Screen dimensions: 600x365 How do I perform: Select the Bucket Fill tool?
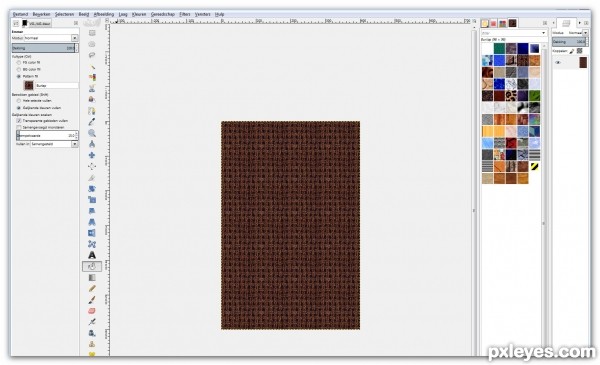(x=92, y=266)
